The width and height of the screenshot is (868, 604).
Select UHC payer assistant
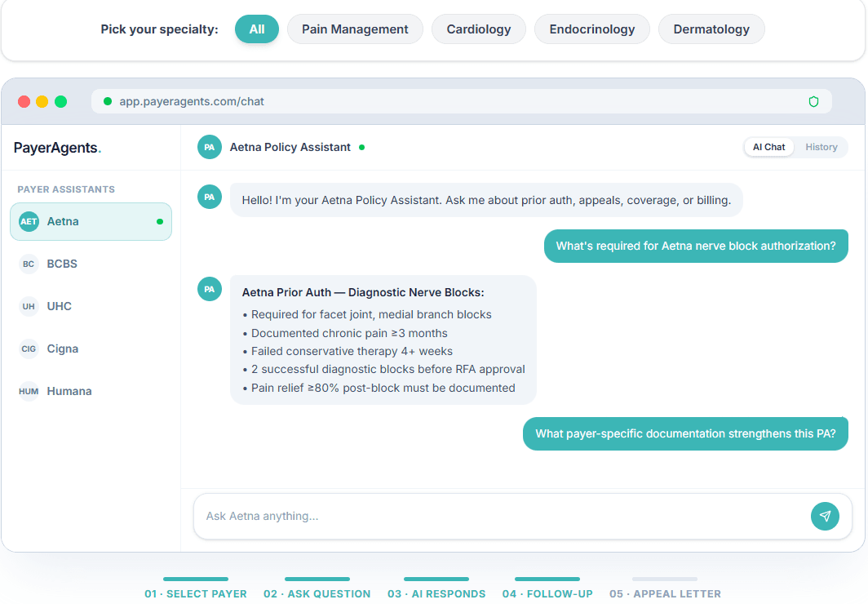coord(91,306)
